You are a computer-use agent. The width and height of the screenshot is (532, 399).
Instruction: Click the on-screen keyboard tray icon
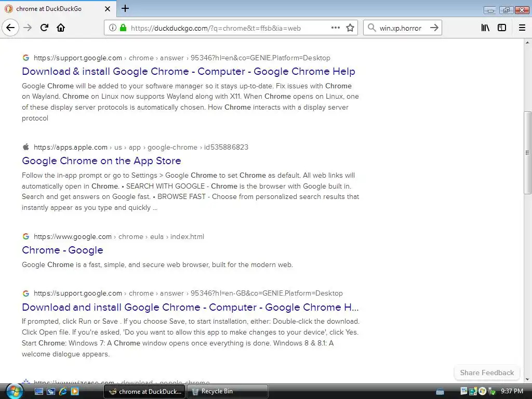(440, 392)
